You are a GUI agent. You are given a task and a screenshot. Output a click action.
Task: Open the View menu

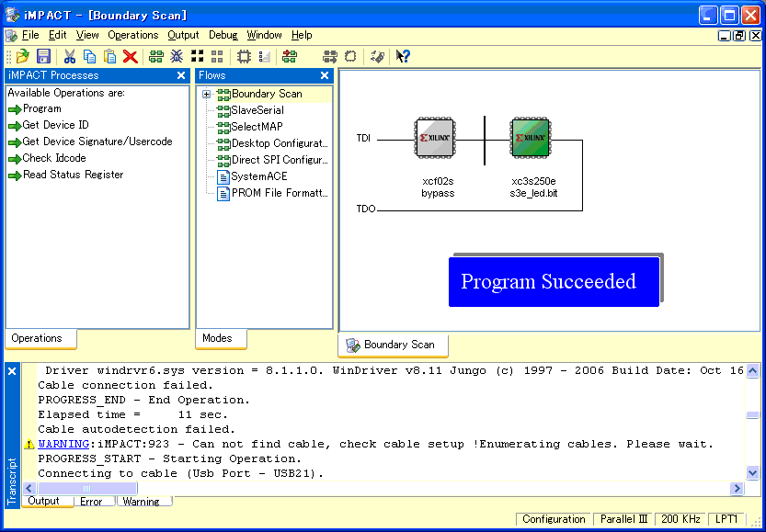tap(87, 35)
